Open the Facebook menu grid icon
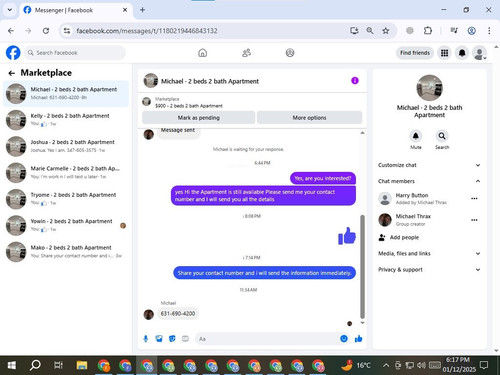500x375 pixels. tap(444, 53)
